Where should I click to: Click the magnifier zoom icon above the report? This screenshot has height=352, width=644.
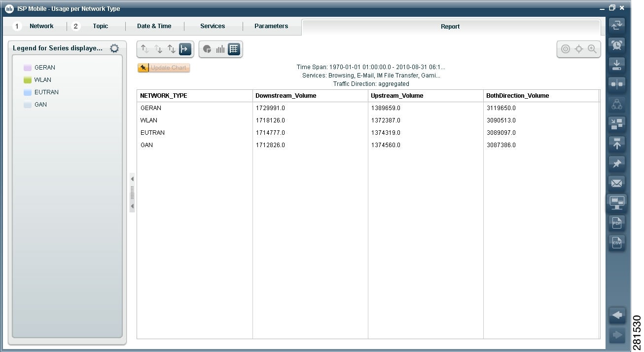pyautogui.click(x=592, y=49)
